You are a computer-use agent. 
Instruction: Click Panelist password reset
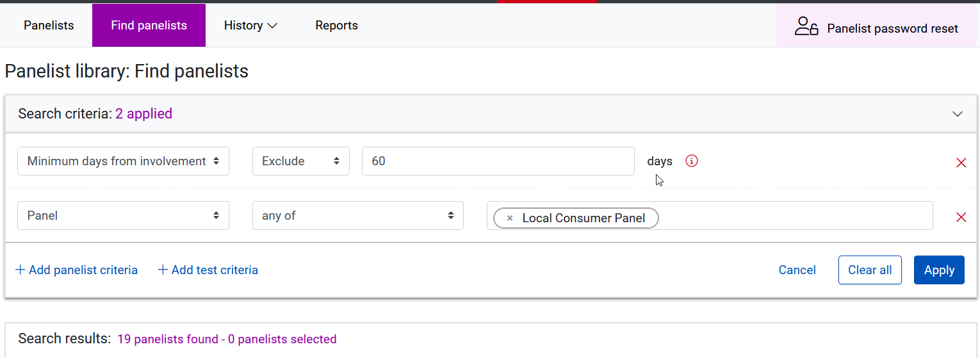[x=877, y=27]
